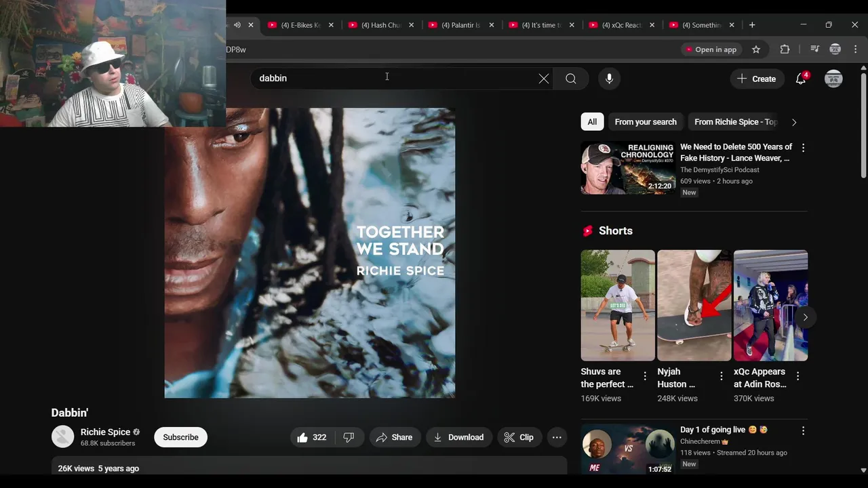Click Open in app button
Screen dimensions: 868x488
point(710,49)
